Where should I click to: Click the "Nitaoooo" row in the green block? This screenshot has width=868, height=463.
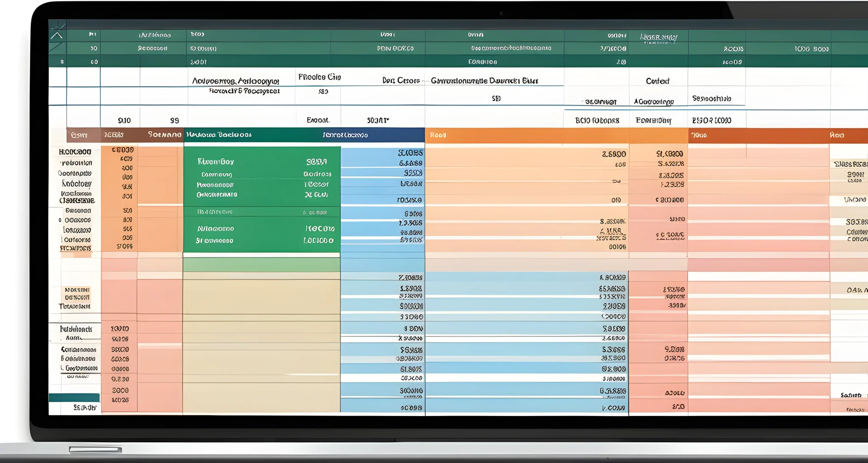tap(262, 229)
